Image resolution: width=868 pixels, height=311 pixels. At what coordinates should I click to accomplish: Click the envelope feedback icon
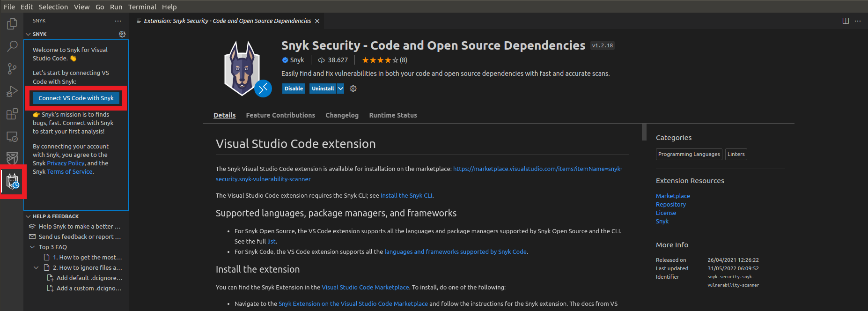coord(32,237)
